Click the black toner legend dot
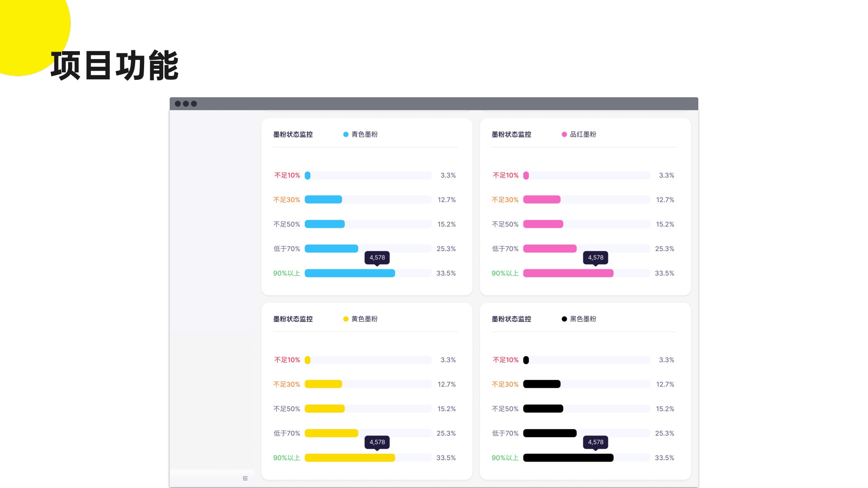This screenshot has height=488, width=868. [564, 319]
